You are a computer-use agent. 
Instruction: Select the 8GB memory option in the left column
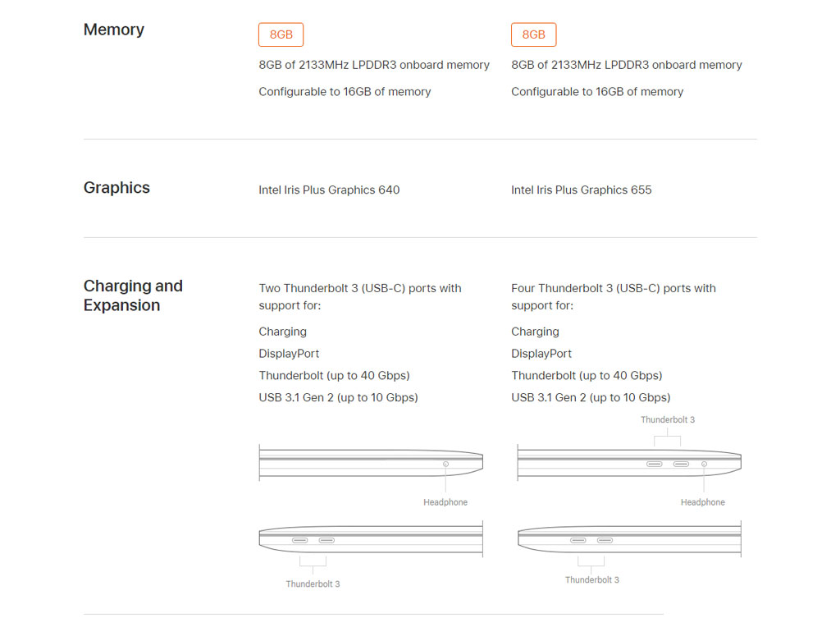(x=281, y=34)
